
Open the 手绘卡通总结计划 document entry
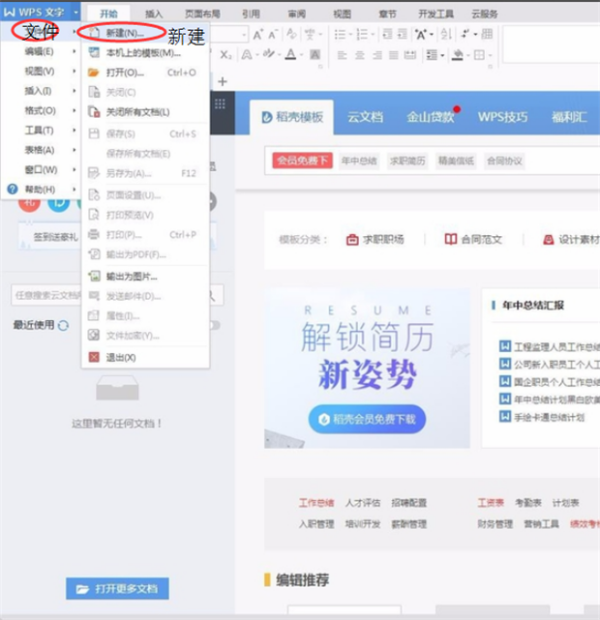coord(549,417)
